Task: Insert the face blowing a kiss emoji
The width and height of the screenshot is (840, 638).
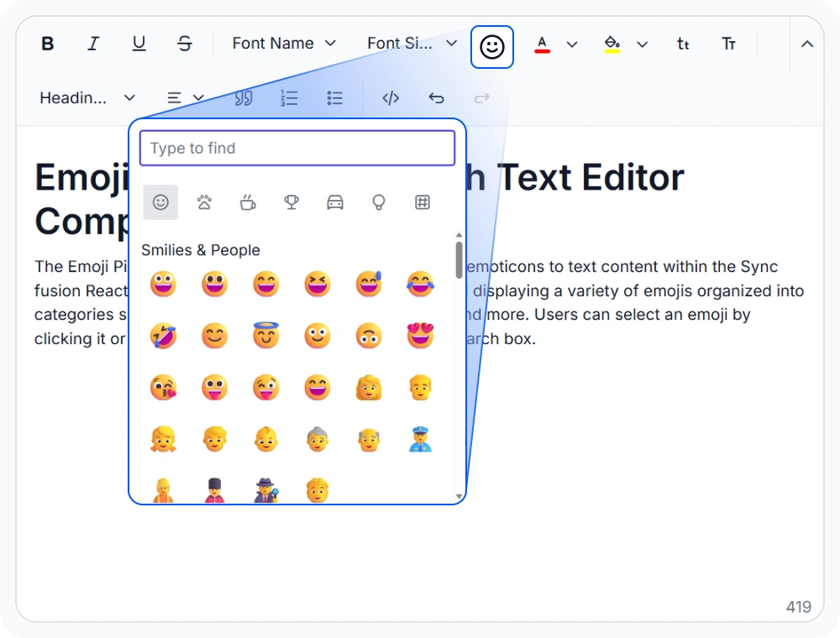Action: click(x=163, y=388)
